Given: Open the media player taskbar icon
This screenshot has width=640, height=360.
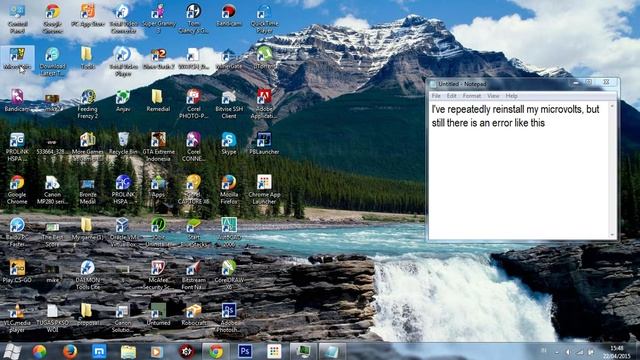Looking at the screenshot, I should [157, 351].
